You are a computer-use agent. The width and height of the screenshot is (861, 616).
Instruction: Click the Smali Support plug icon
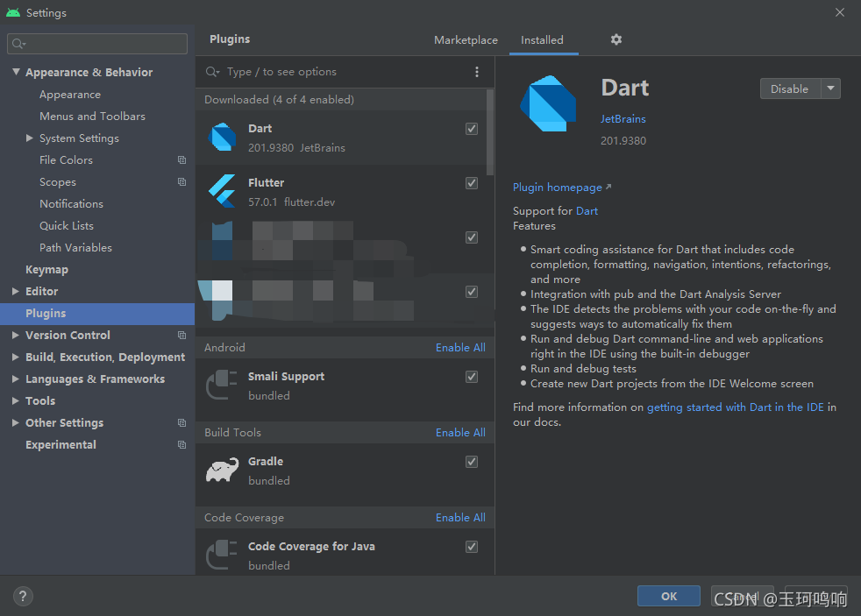221,385
